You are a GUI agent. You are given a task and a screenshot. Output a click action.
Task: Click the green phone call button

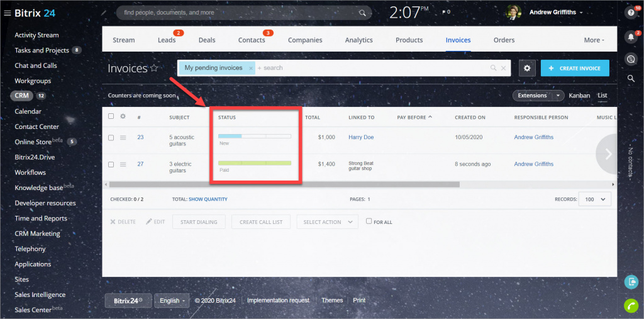tap(631, 306)
